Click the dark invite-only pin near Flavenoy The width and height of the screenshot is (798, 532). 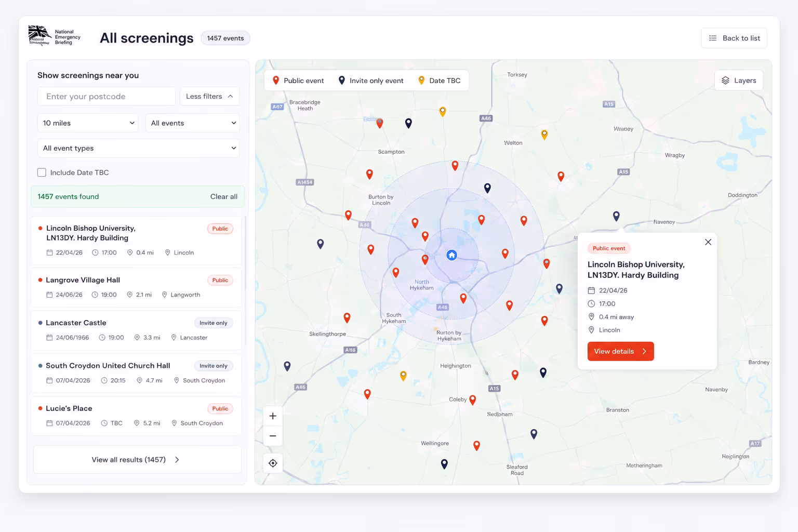616,216
